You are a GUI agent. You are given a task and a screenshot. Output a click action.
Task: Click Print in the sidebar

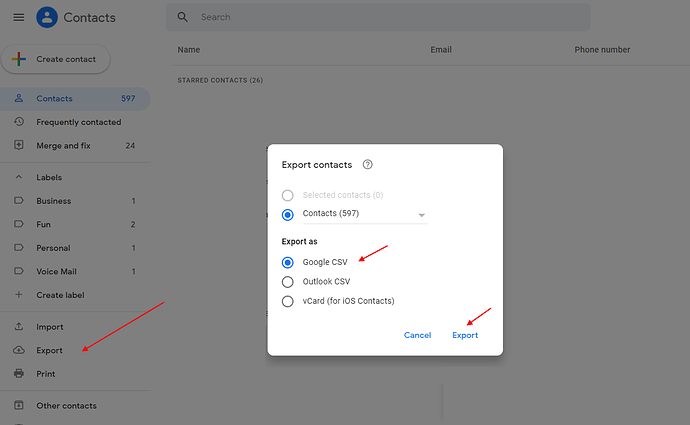tap(75, 374)
